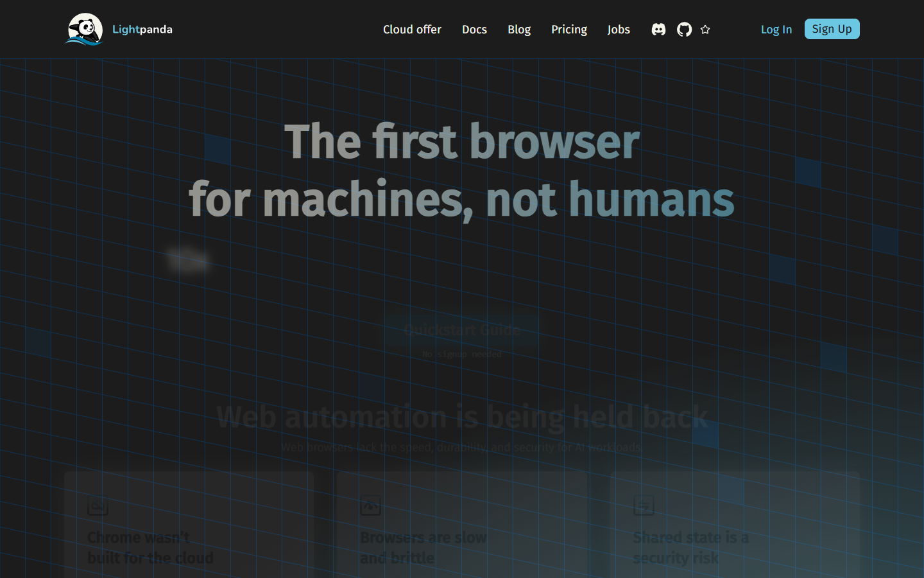
Task: Click the 'No signup needed' text
Action: 462,354
